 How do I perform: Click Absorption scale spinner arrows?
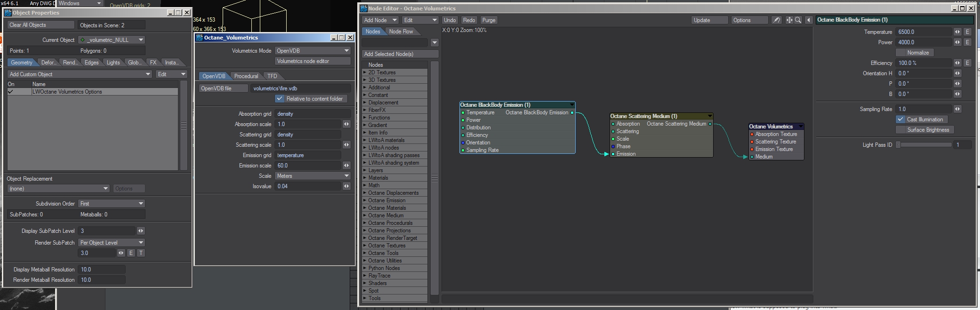tap(346, 124)
